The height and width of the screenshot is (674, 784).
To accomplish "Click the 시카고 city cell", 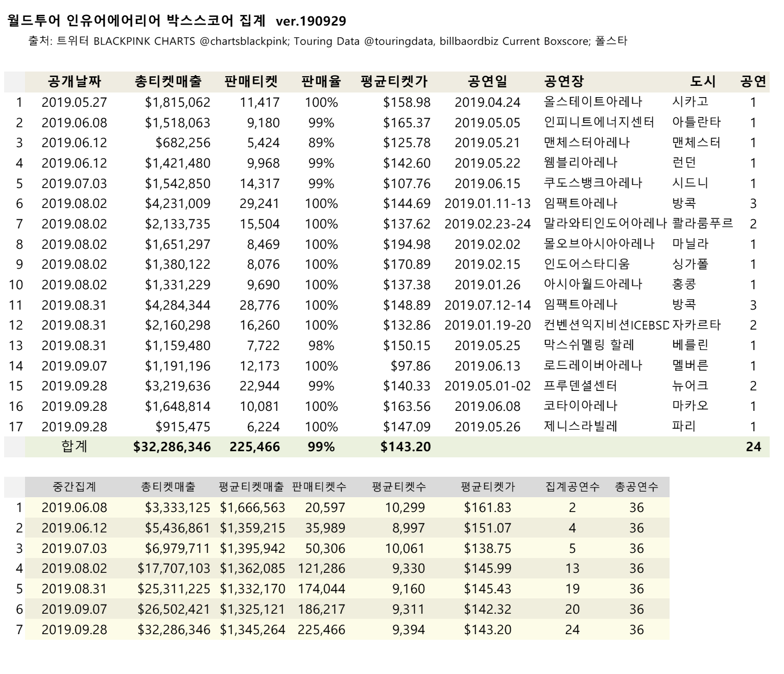I will click(x=691, y=102).
